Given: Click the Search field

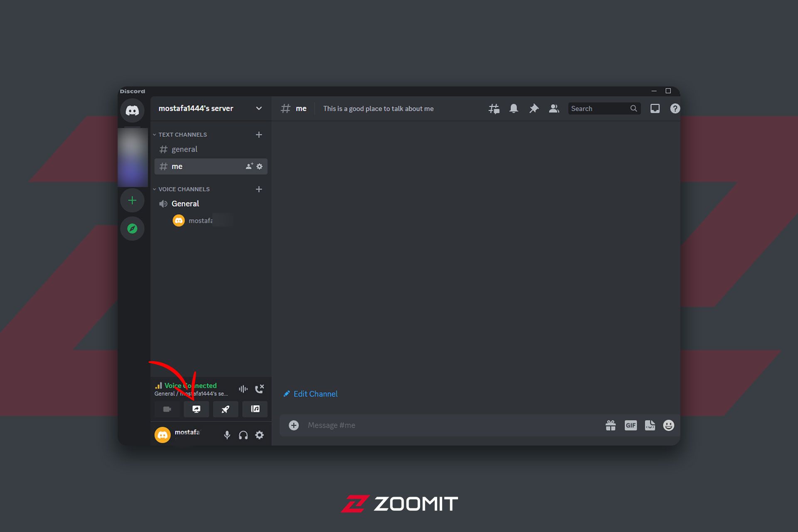Looking at the screenshot, I should point(604,108).
